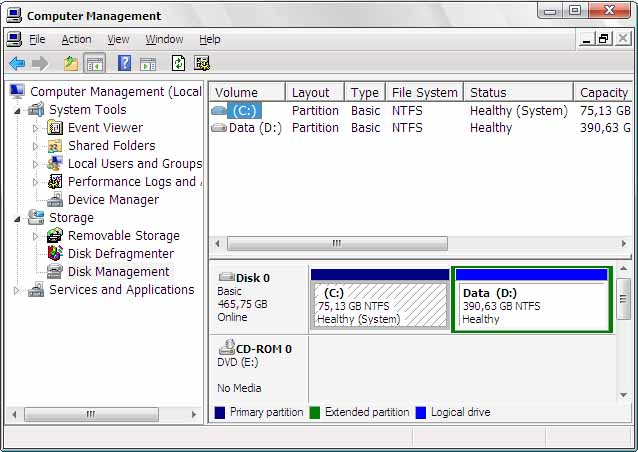Image resolution: width=638 pixels, height=452 pixels.
Task: Click the Disk 0 drive icon
Action: click(x=227, y=277)
